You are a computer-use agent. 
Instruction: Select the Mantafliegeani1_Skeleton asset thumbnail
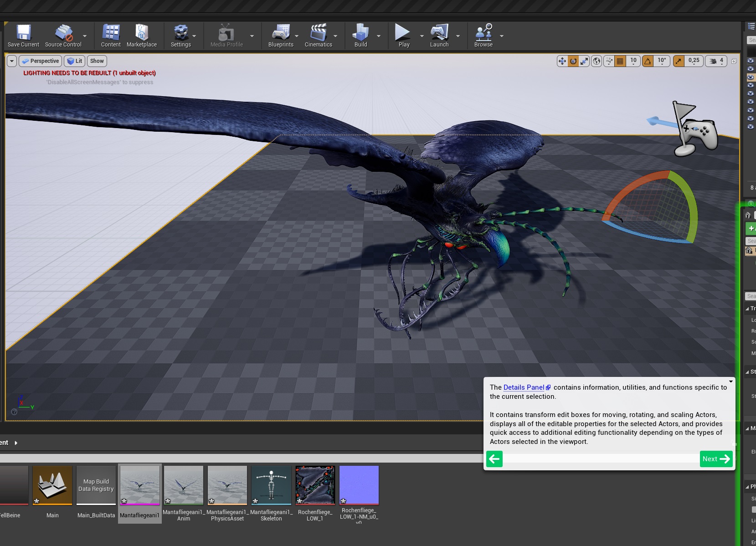[271, 485]
